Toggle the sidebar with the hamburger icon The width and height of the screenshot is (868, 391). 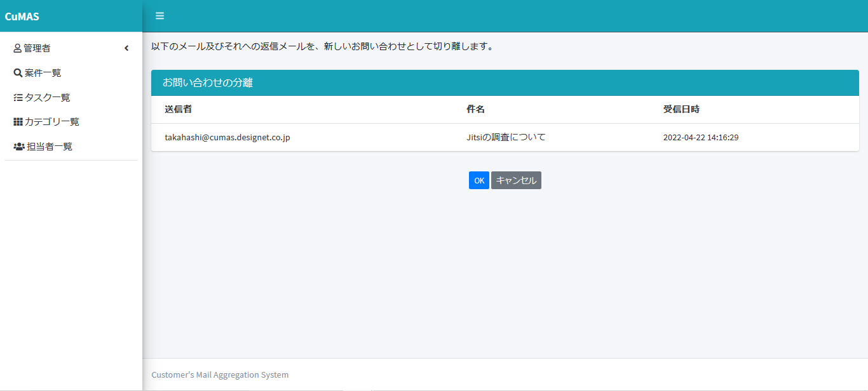tap(159, 16)
